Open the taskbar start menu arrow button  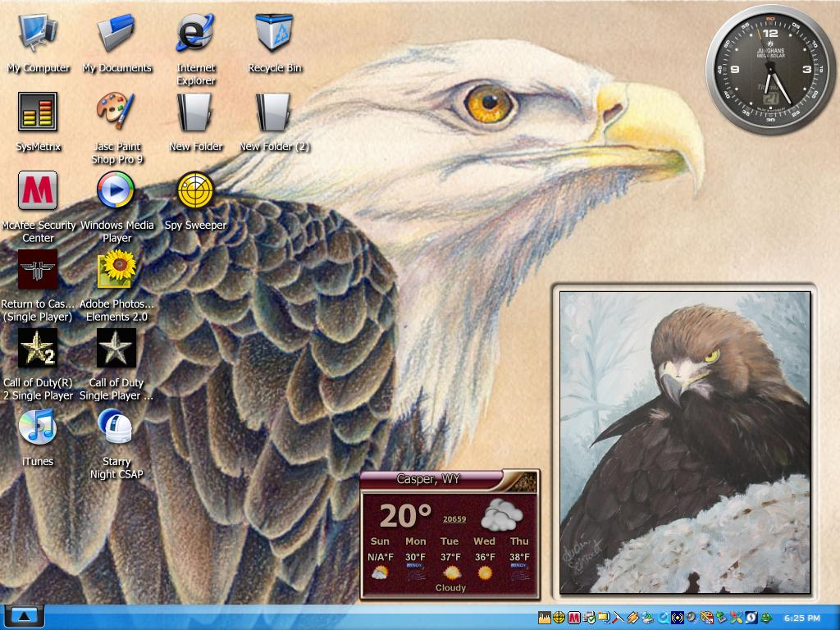(x=24, y=617)
